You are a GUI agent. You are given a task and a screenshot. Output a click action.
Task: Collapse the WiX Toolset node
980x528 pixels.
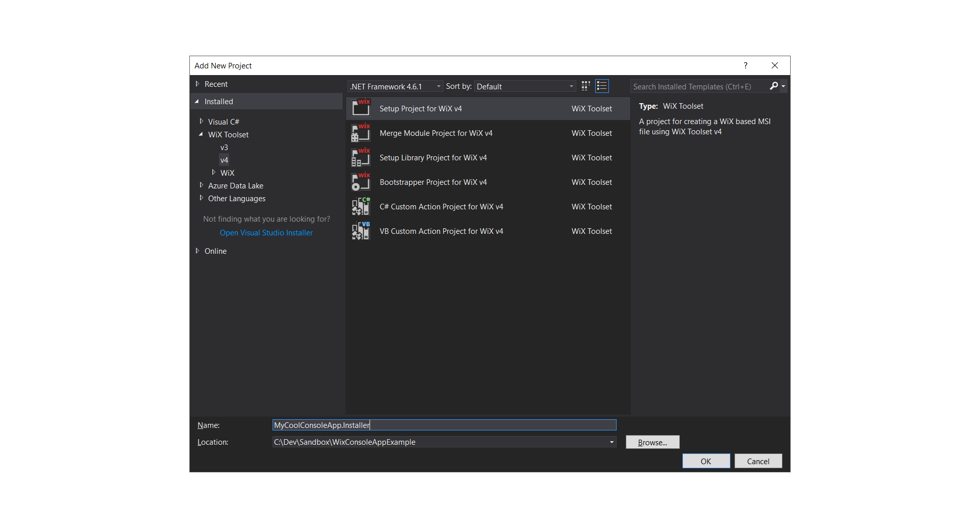coord(201,134)
